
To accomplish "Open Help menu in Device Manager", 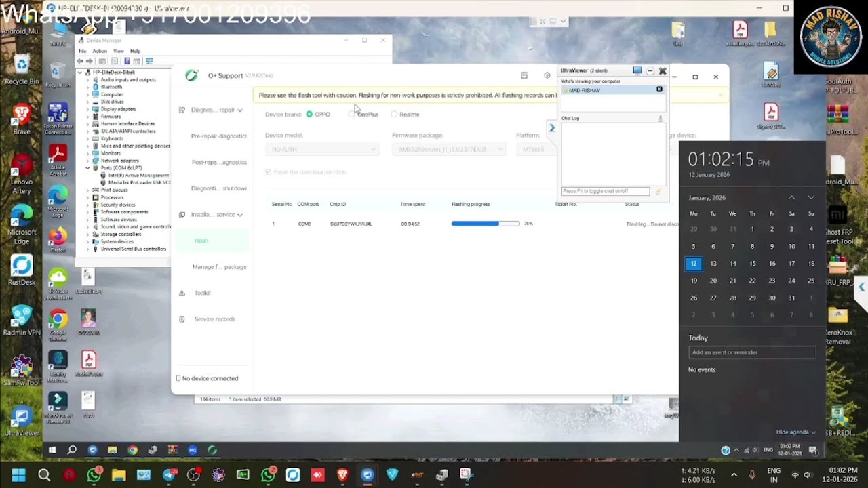I will click(x=135, y=51).
